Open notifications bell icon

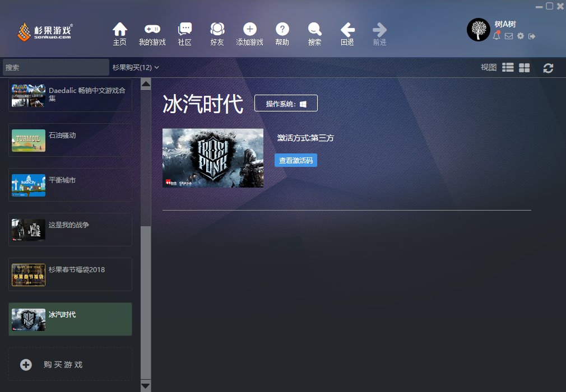pyautogui.click(x=497, y=36)
